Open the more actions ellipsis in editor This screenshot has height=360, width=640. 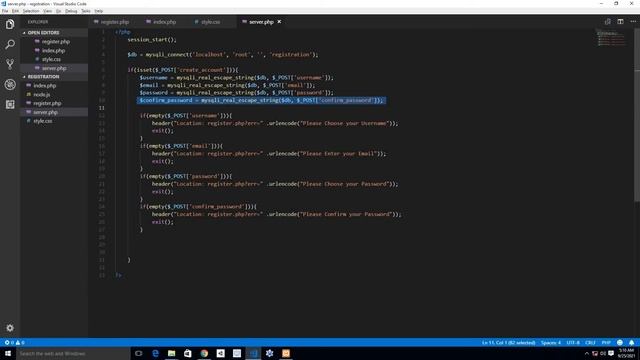coord(633,22)
